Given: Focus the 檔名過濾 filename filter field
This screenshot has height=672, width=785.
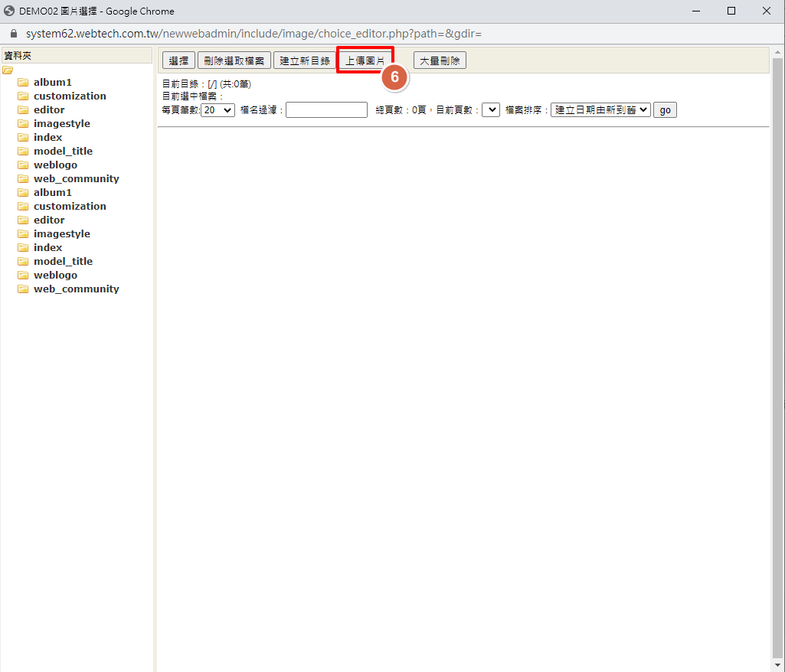Looking at the screenshot, I should (x=326, y=110).
